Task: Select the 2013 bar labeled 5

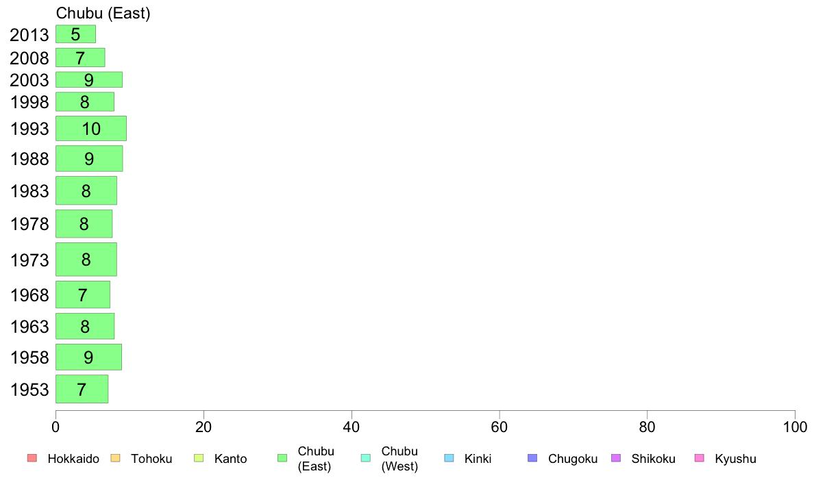Action: pyautogui.click(x=76, y=34)
